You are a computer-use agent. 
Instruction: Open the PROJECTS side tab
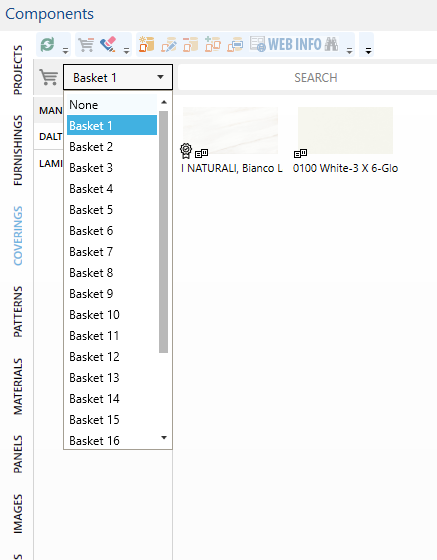point(18,70)
